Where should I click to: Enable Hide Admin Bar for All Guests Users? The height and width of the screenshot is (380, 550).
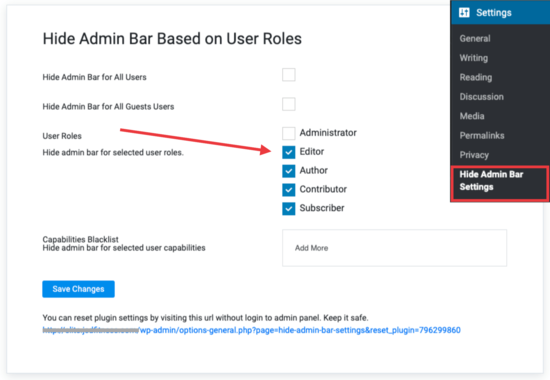[x=289, y=104]
